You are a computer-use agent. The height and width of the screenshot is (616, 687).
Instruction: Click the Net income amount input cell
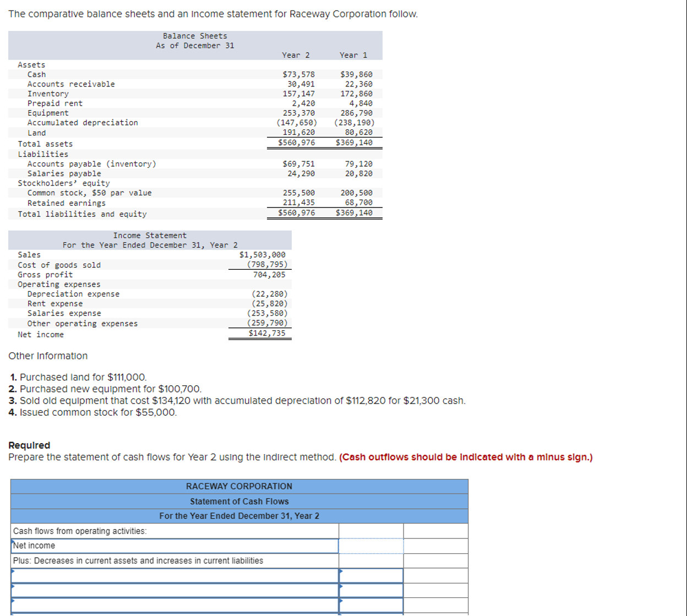coord(371,546)
